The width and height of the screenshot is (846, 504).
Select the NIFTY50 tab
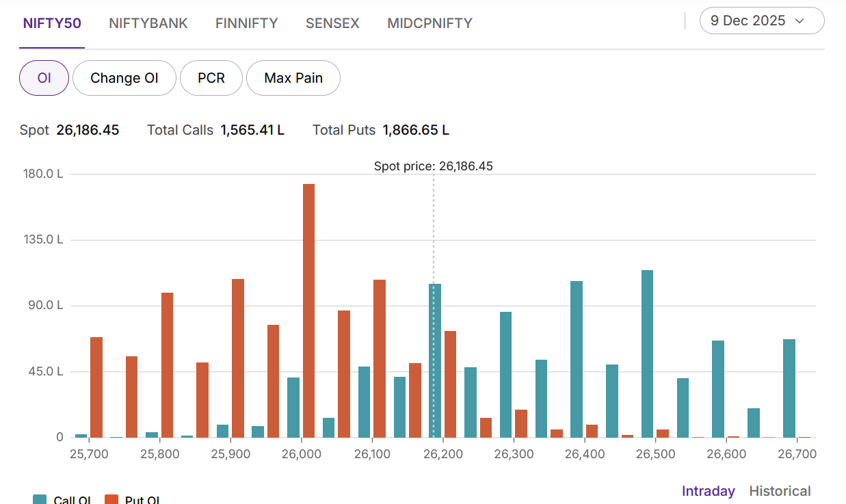pos(52,23)
